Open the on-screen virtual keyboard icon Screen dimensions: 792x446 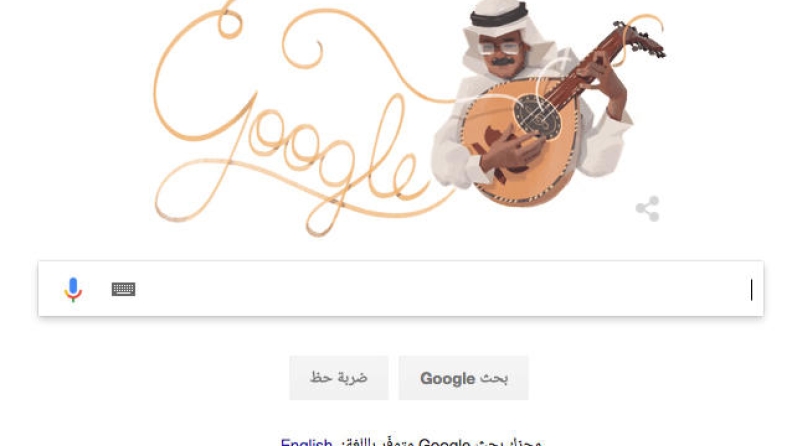coord(123,289)
